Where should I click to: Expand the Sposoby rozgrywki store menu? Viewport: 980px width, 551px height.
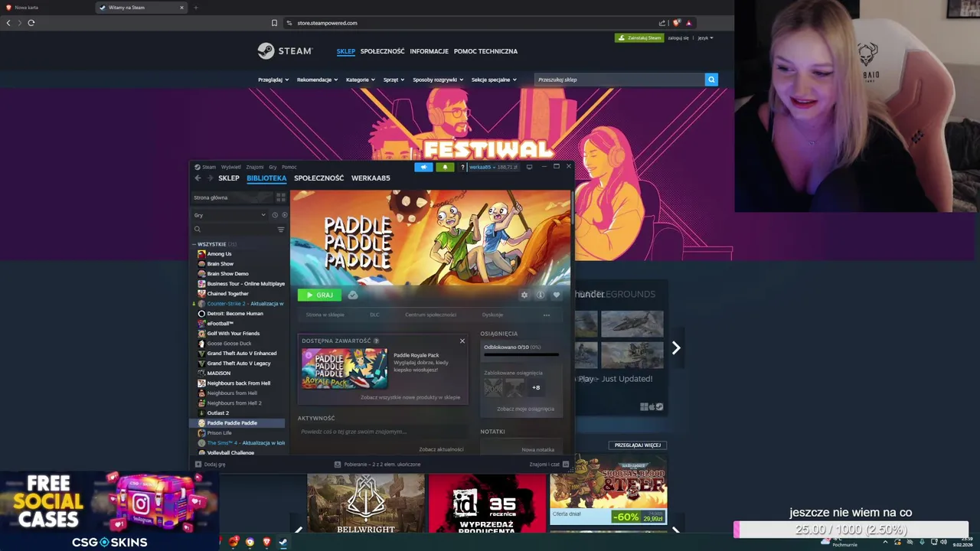click(438, 80)
